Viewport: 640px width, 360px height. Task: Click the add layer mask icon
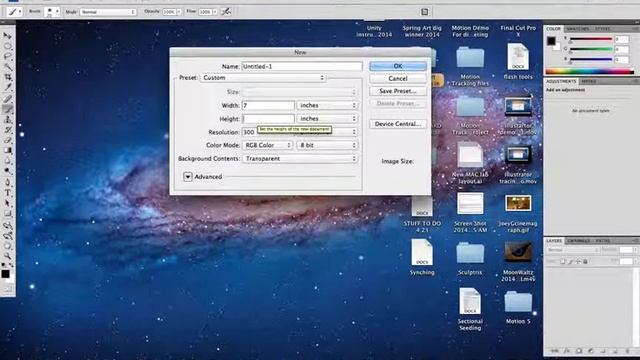[x=579, y=351]
